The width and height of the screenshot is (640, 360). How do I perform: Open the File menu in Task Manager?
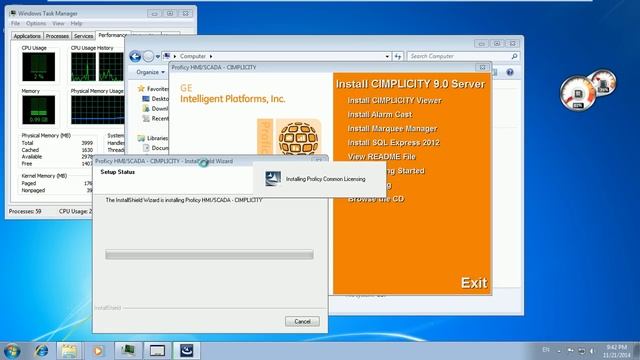click(16, 24)
